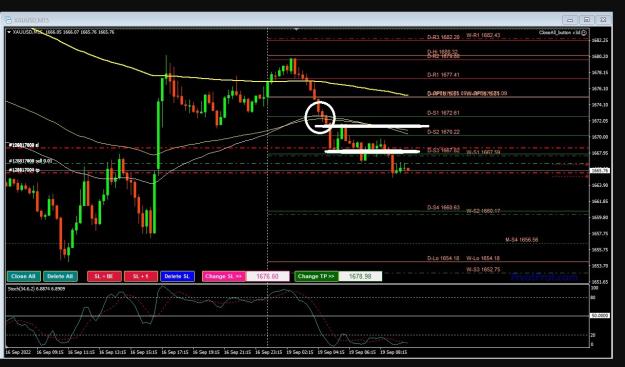Viewport: 625px width, 367px height.
Task: Click the D-S4 1660.63 pivot label
Action: [x=443, y=208]
